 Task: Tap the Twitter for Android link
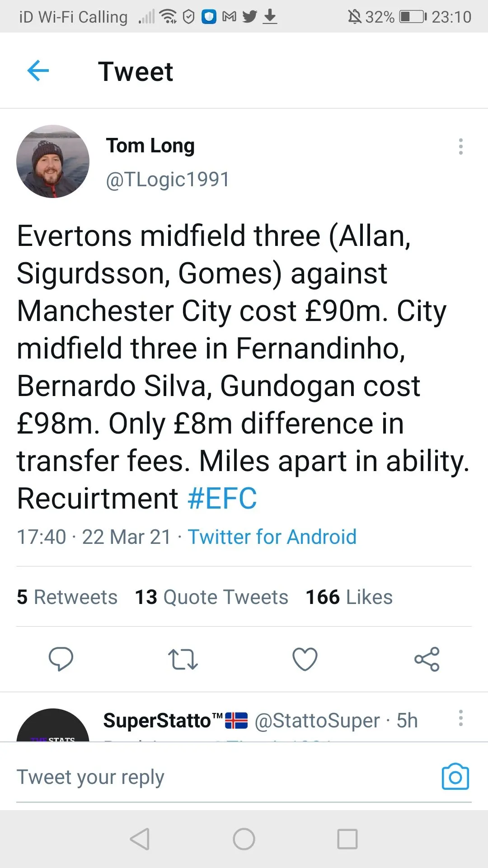(272, 537)
